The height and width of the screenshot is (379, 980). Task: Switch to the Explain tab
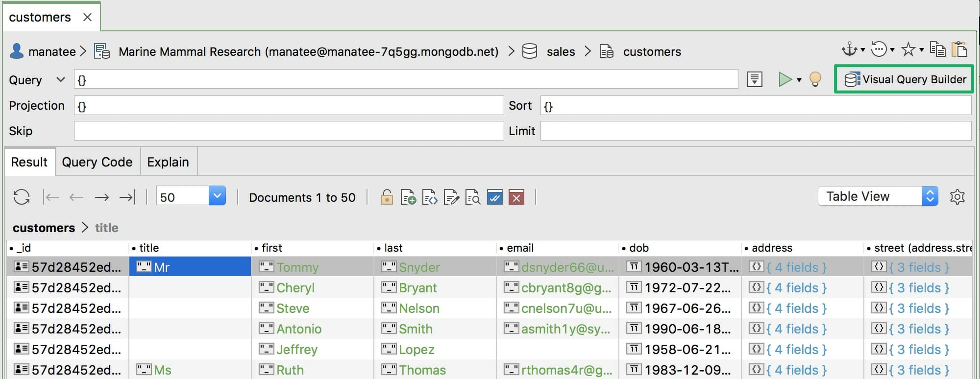[168, 162]
